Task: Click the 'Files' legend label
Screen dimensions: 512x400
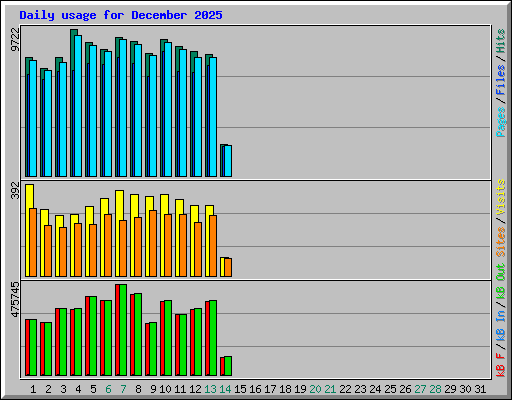Action: tap(501, 80)
